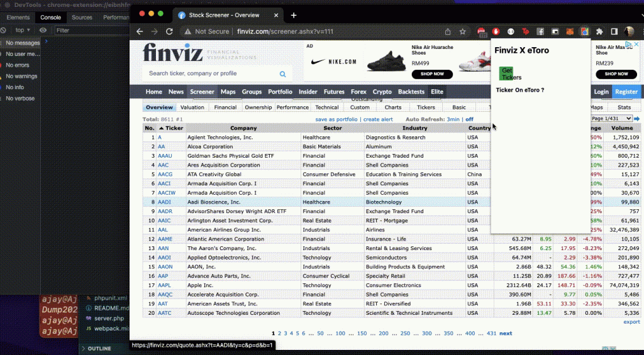Image resolution: width=644 pixels, height=355 pixels.
Task: Open the AAPL ticker link
Action: point(165,285)
